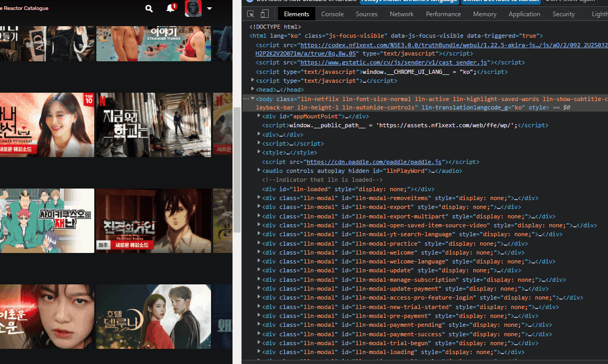Expand the lln-modal-update div arrow
This screenshot has width=608, height=364.
pos(259,270)
